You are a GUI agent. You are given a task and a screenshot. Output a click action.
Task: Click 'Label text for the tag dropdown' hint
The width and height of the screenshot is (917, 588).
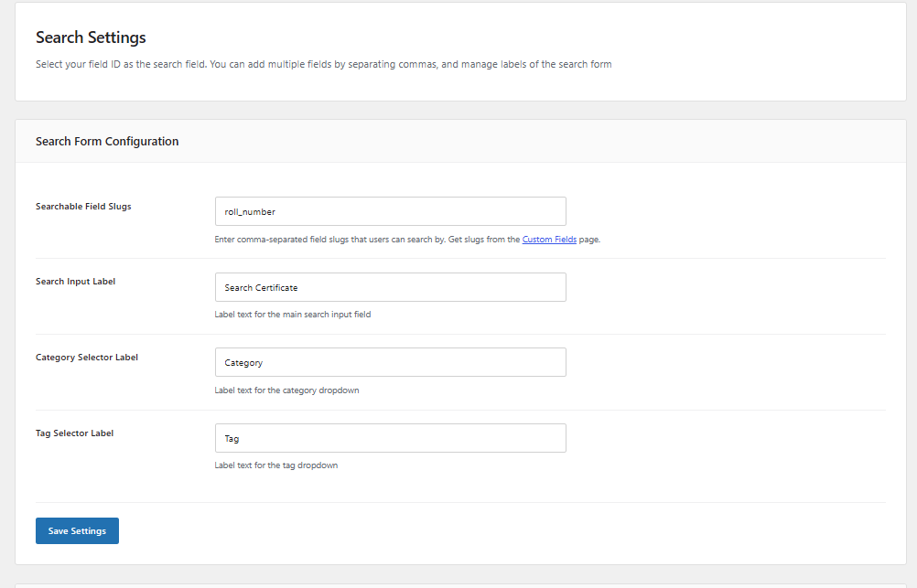coord(276,465)
